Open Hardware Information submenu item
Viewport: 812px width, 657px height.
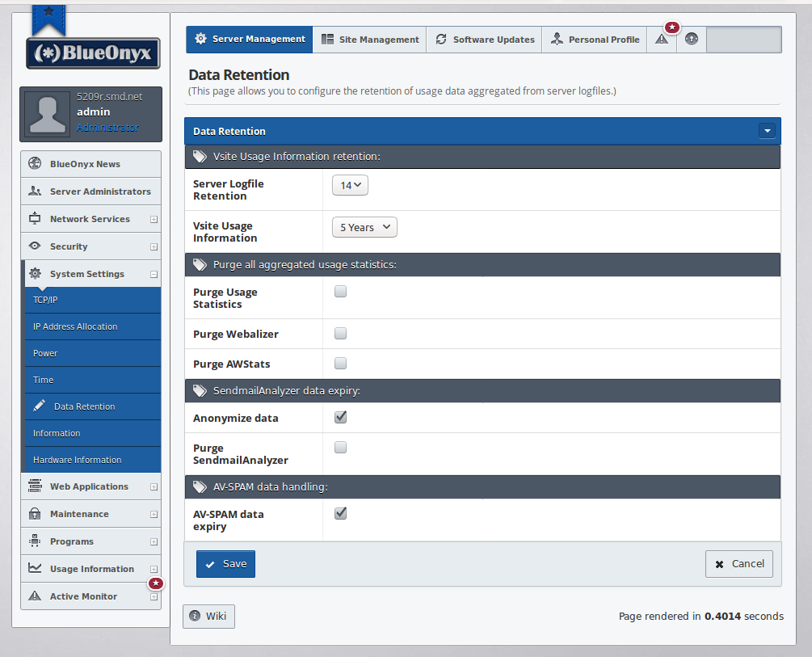click(93, 460)
